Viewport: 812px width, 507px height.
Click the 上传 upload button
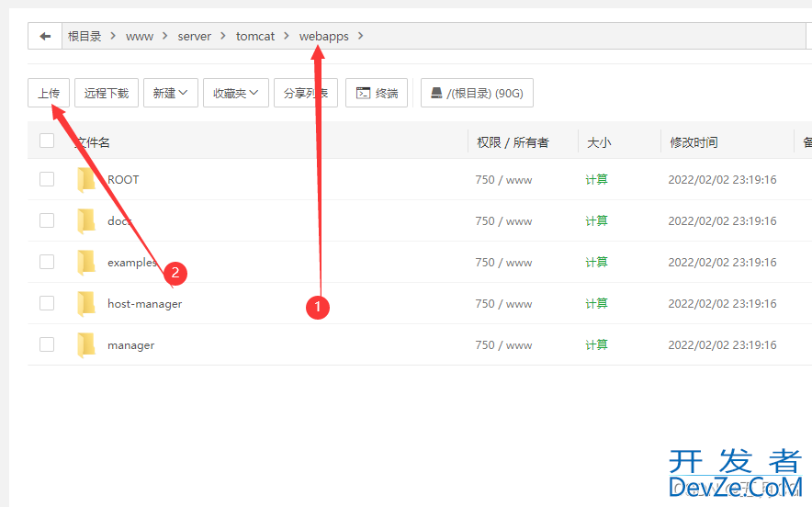tap(48, 93)
